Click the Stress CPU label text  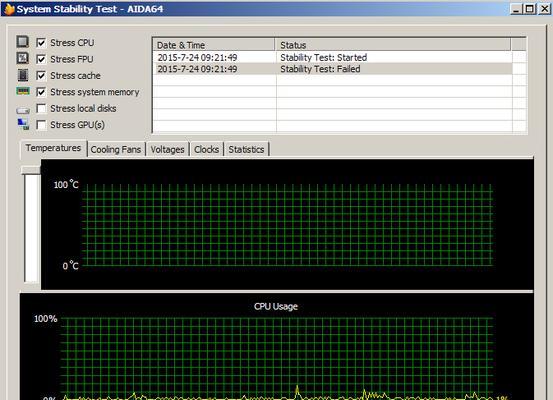click(x=72, y=43)
